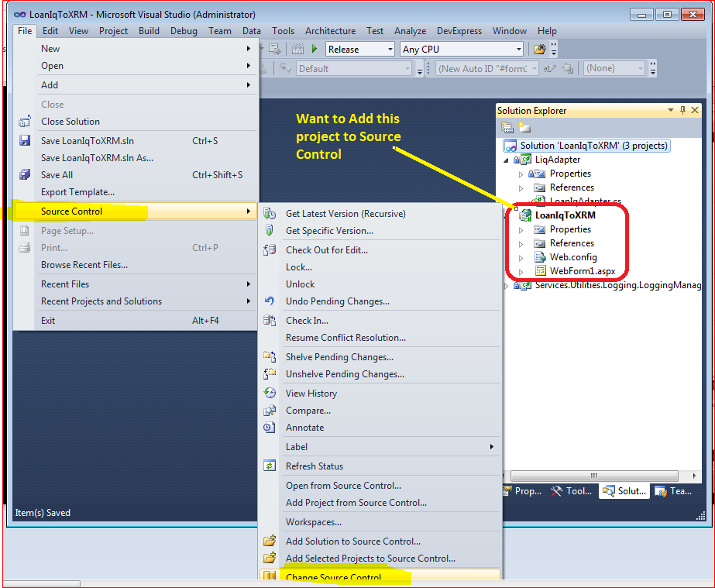
Task: Click Exit in File menu
Action: click(136, 320)
